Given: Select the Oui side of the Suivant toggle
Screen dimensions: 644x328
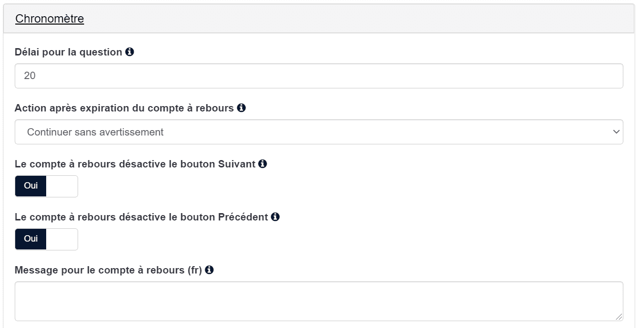Looking at the screenshot, I should point(30,186).
